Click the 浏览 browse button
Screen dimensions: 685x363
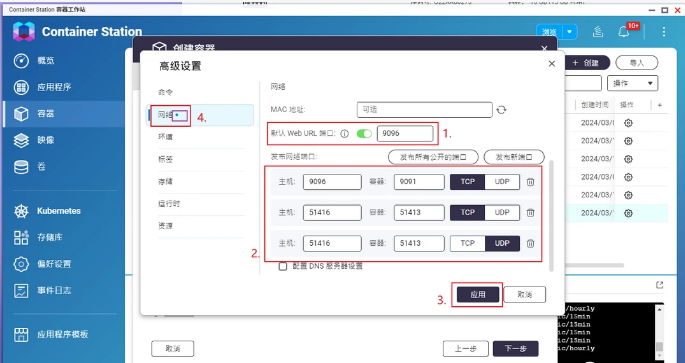coord(550,32)
